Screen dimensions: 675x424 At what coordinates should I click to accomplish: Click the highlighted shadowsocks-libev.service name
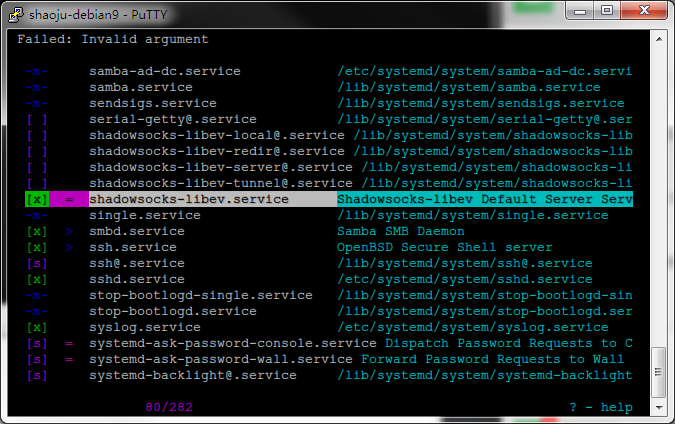[189, 199]
